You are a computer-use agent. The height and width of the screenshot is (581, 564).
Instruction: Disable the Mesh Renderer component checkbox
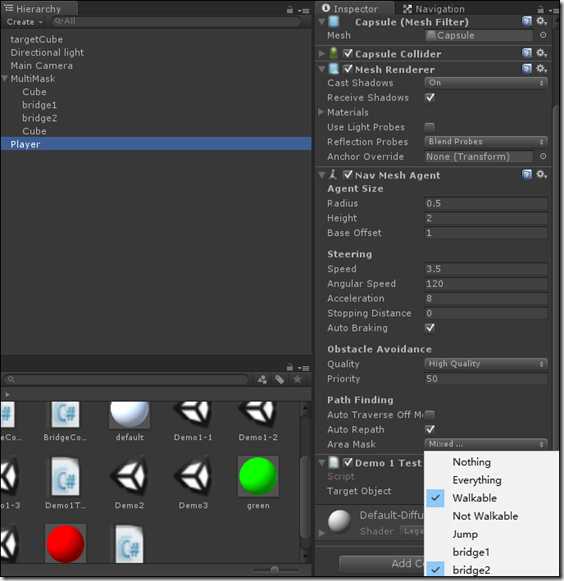point(348,69)
